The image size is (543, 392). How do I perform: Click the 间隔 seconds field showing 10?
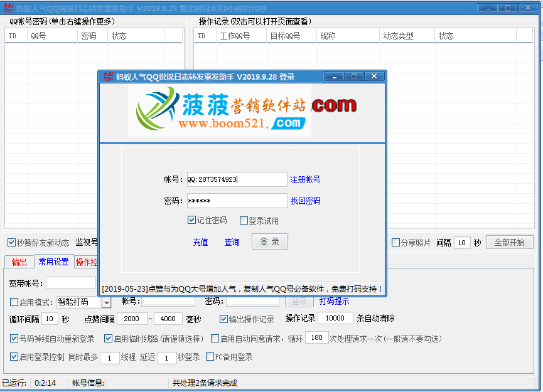[x=462, y=243]
